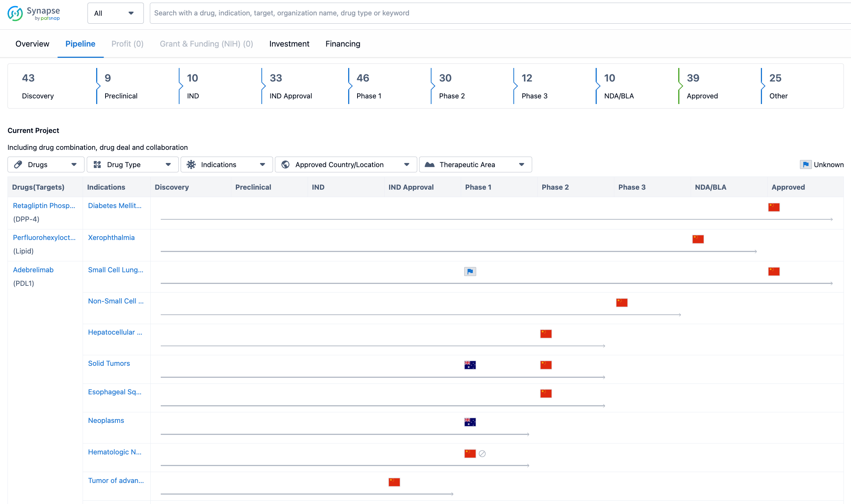Select the Investment tab
This screenshot has height=504, width=851.
pos(289,43)
